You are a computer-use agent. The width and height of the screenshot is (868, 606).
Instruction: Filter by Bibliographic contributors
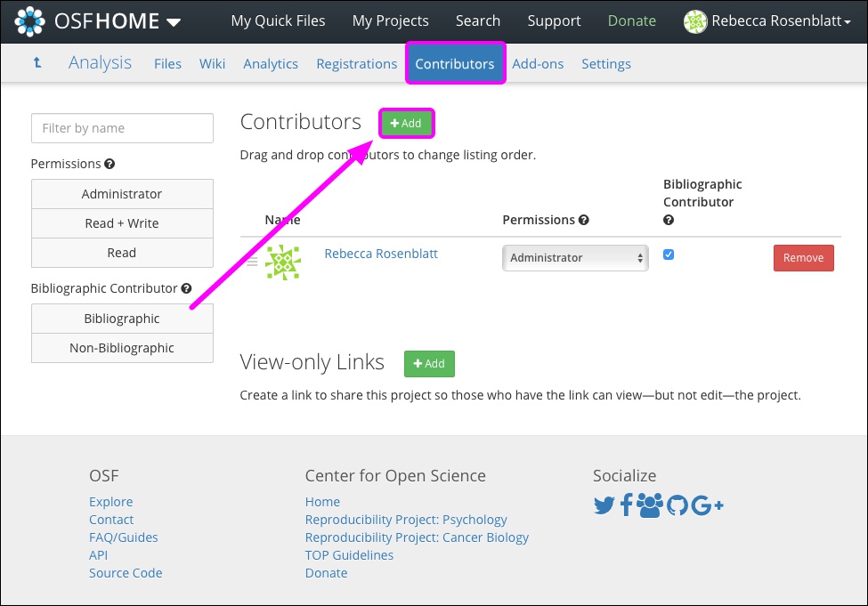122,319
